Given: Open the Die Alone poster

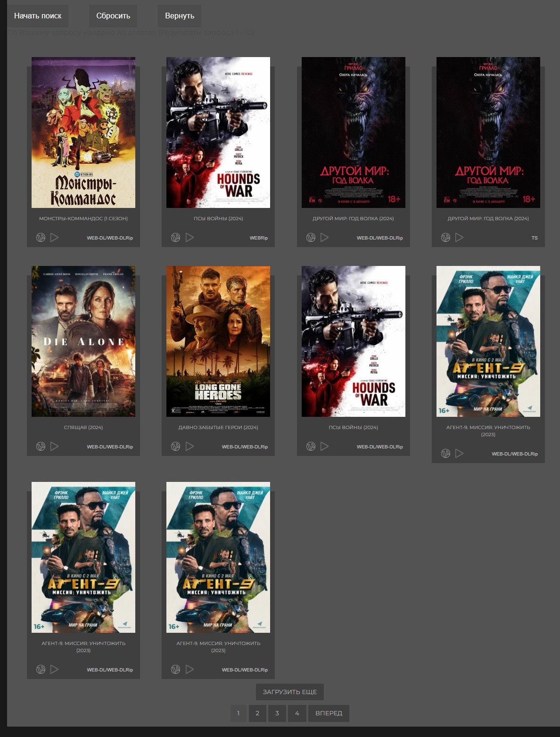Looking at the screenshot, I should [83, 341].
